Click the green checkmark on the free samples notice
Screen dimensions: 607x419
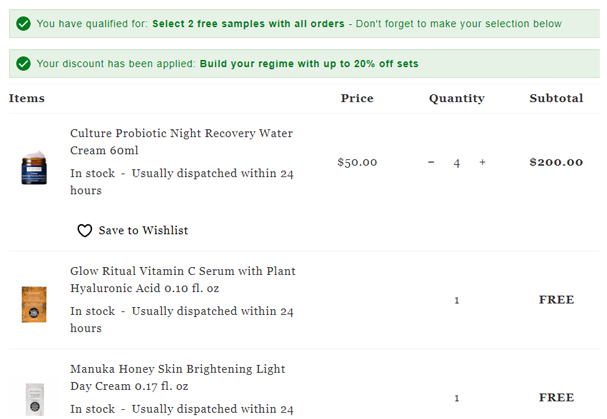tap(23, 24)
